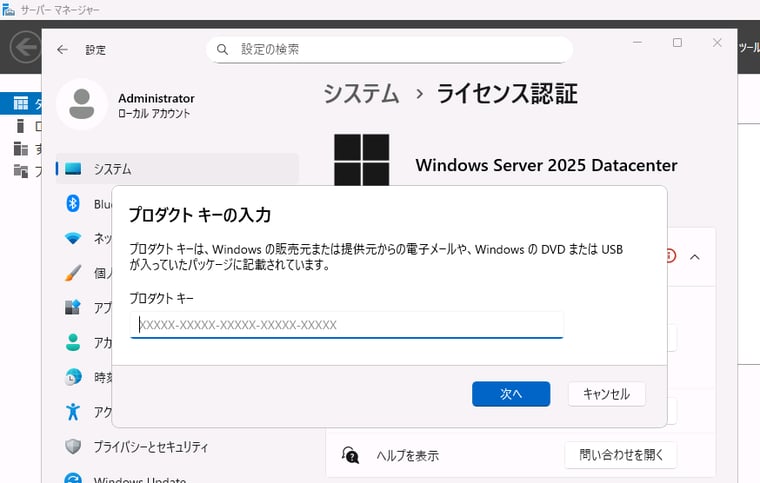760x483 pixels.
Task: Click the 次へ (Next) button
Action: (x=511, y=394)
